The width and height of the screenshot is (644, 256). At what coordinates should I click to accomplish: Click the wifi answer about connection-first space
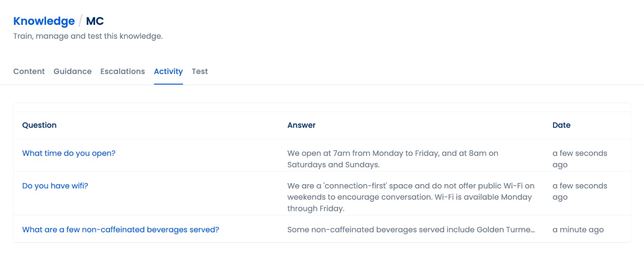[x=411, y=197]
